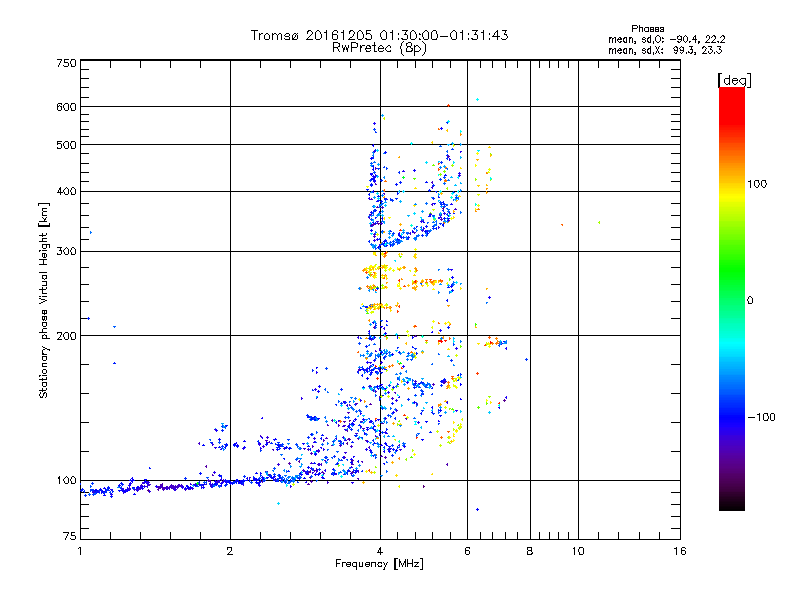Click the '2' frequency tick label
This screenshot has width=800, height=600.
(x=230, y=551)
